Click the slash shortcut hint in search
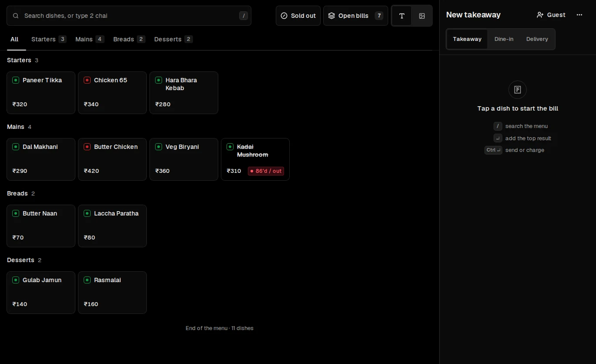Image resolution: width=596 pixels, height=364 pixels. 244,16
